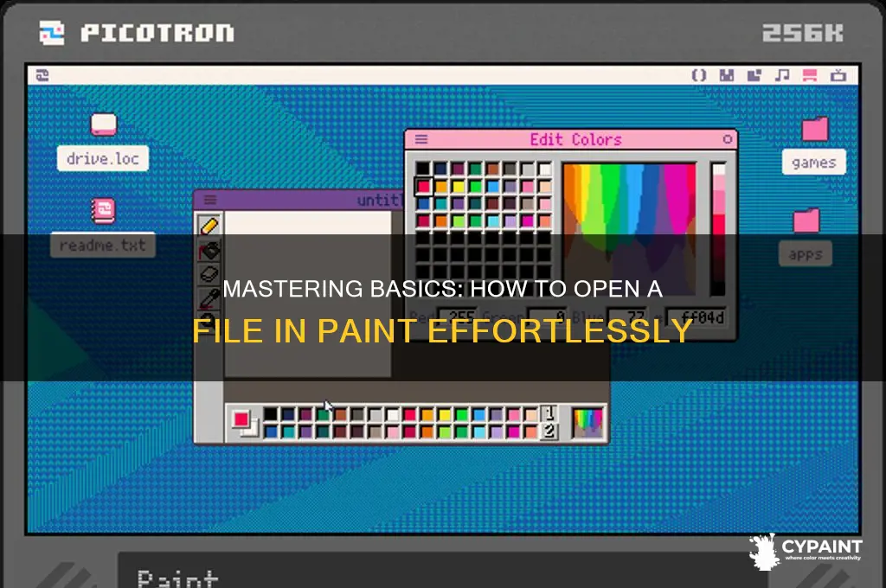The width and height of the screenshot is (886, 588).
Task: Pick magenta in the paint palette bar
Action: click(512, 432)
